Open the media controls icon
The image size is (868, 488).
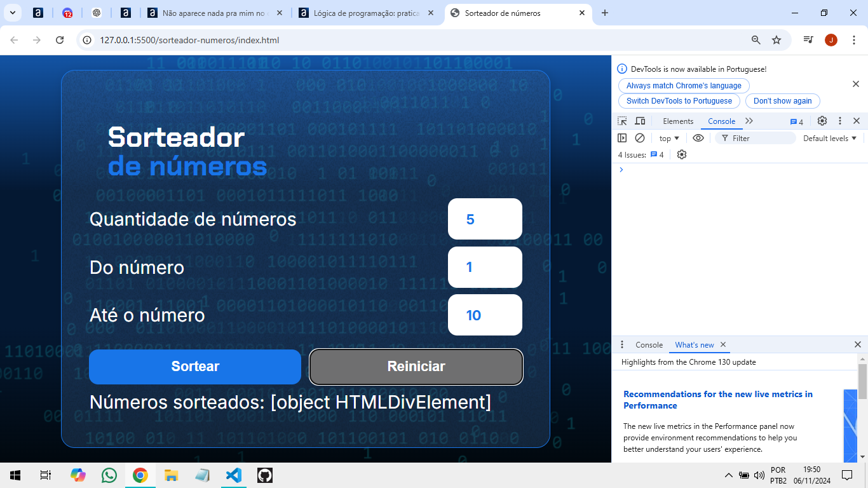click(x=808, y=40)
